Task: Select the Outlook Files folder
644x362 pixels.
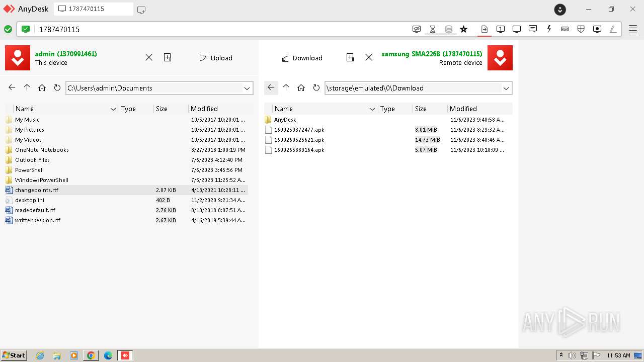Action: (126, 160)
